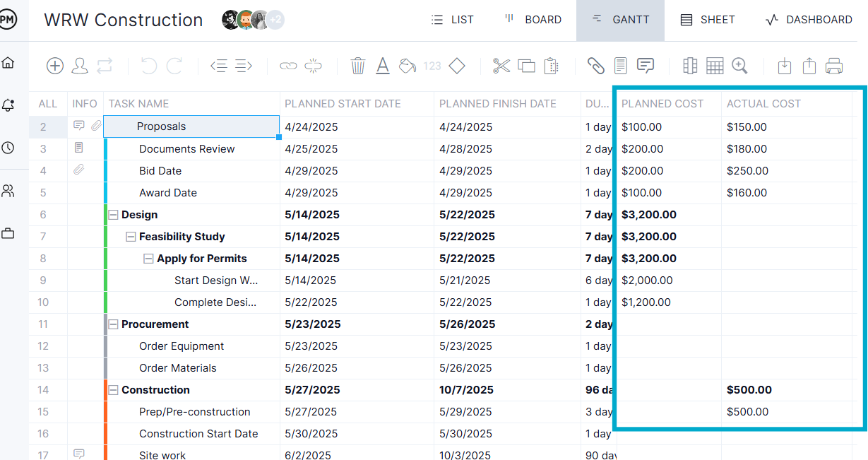Import data via the download arrow icon
868x460 pixels.
(x=784, y=66)
